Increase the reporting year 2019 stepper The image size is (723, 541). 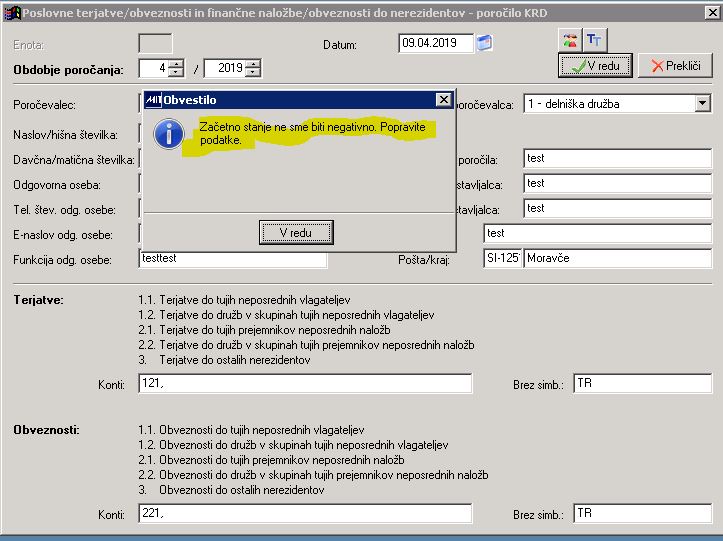click(253, 64)
